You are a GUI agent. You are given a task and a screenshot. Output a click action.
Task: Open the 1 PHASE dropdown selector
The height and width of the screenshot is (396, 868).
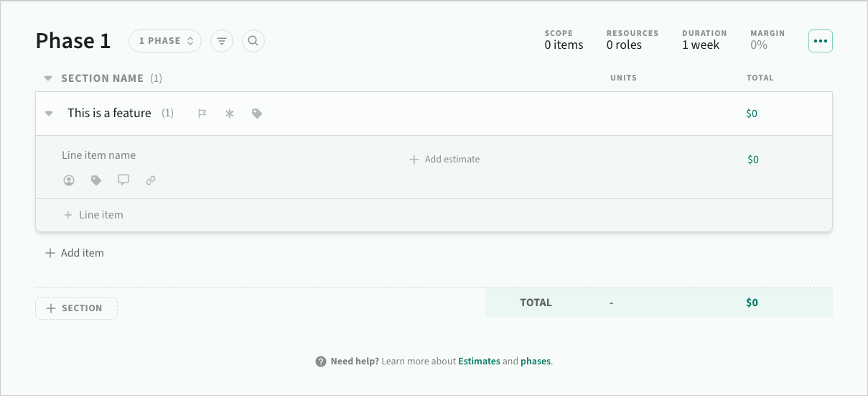pos(165,41)
